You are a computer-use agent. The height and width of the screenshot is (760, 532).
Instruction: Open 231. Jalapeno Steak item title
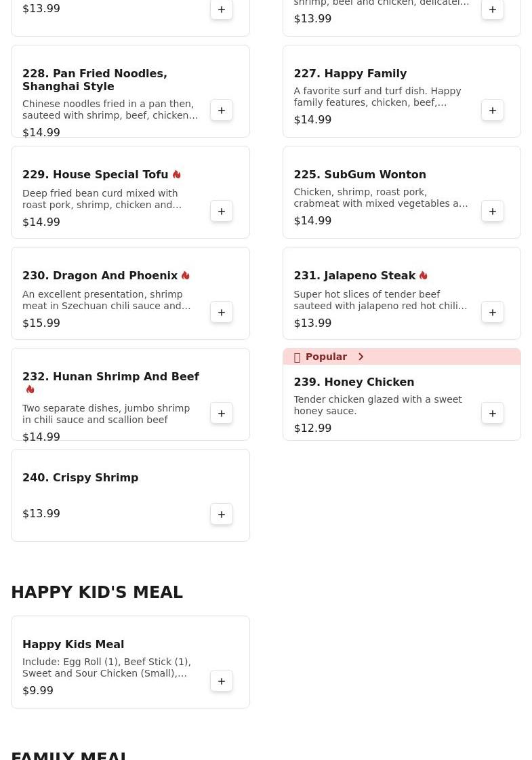tap(354, 276)
